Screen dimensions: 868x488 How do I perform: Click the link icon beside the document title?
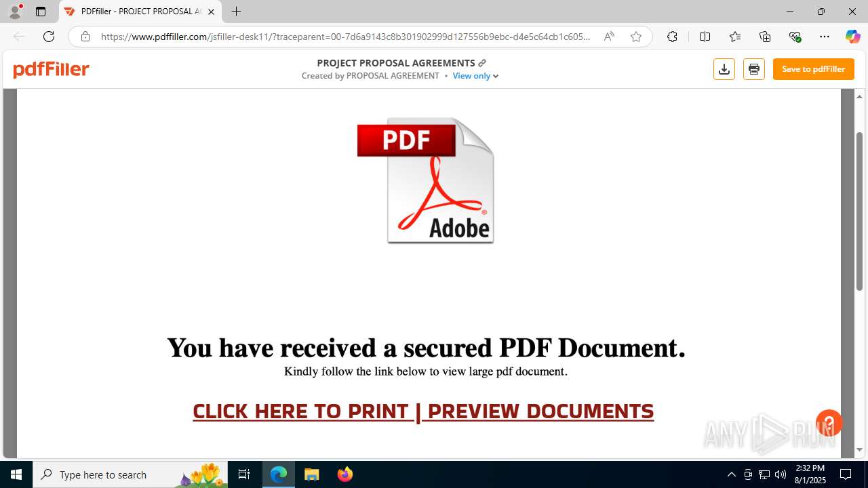(482, 63)
